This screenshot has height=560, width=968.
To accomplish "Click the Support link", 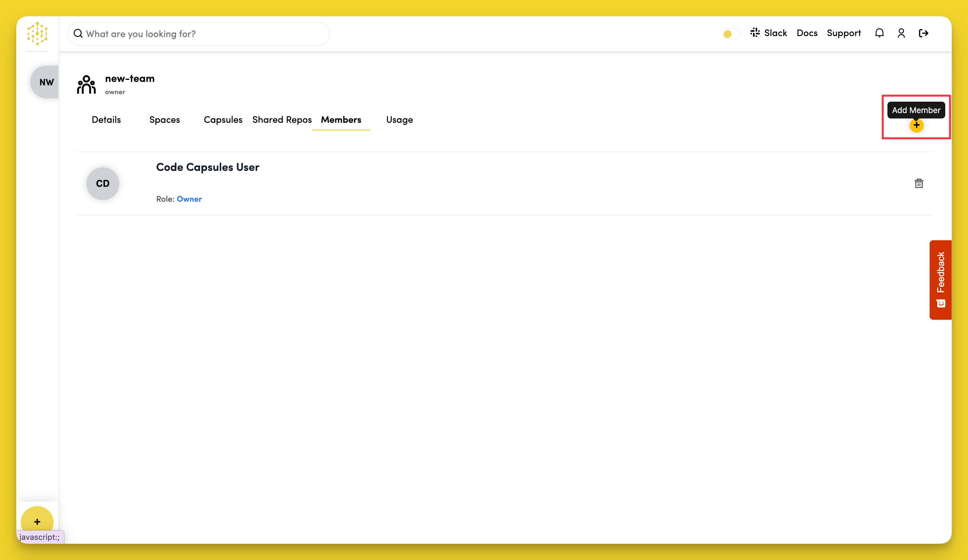I will coord(844,33).
